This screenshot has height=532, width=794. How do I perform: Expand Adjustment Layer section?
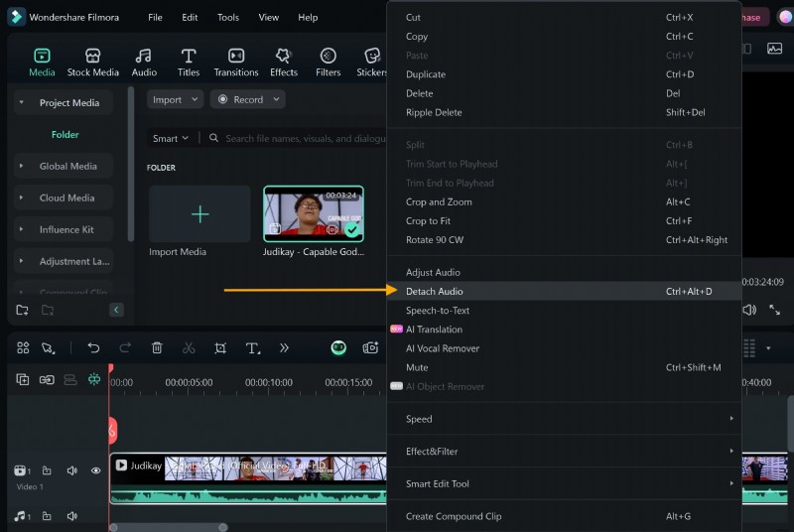tap(21, 261)
